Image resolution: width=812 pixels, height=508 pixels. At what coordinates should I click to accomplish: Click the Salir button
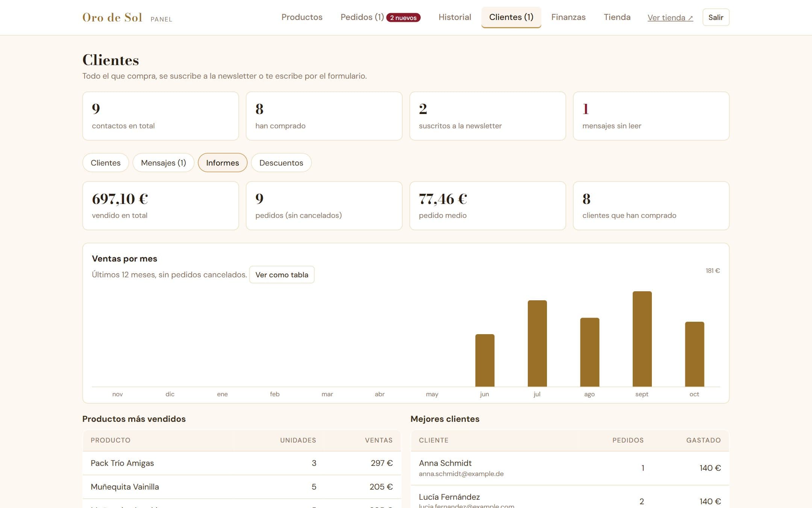(716, 17)
